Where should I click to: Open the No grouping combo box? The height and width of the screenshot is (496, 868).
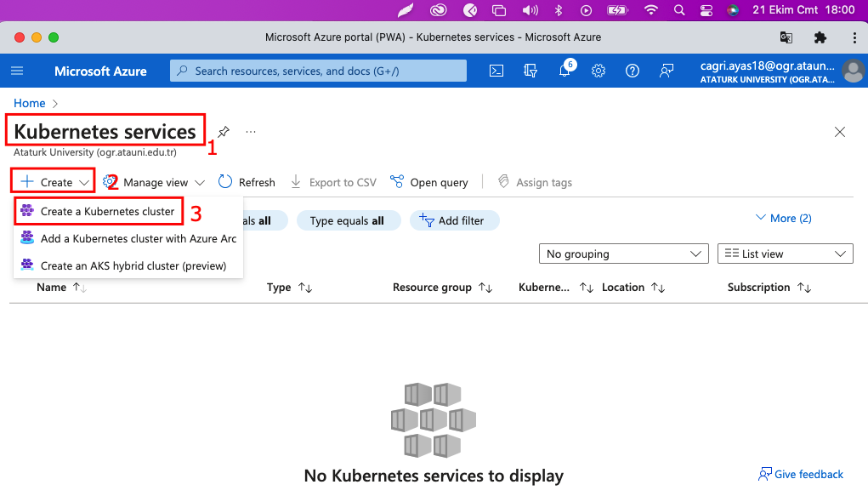623,254
